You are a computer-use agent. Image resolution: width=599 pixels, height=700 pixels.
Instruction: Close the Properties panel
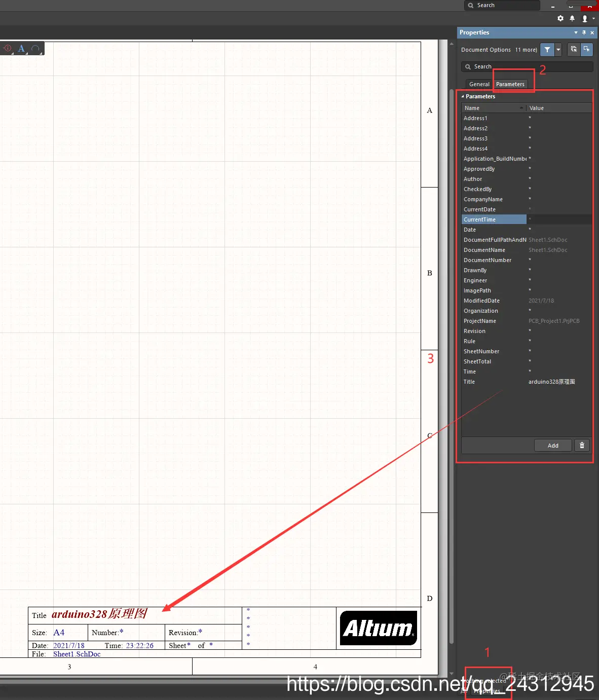[x=592, y=32]
